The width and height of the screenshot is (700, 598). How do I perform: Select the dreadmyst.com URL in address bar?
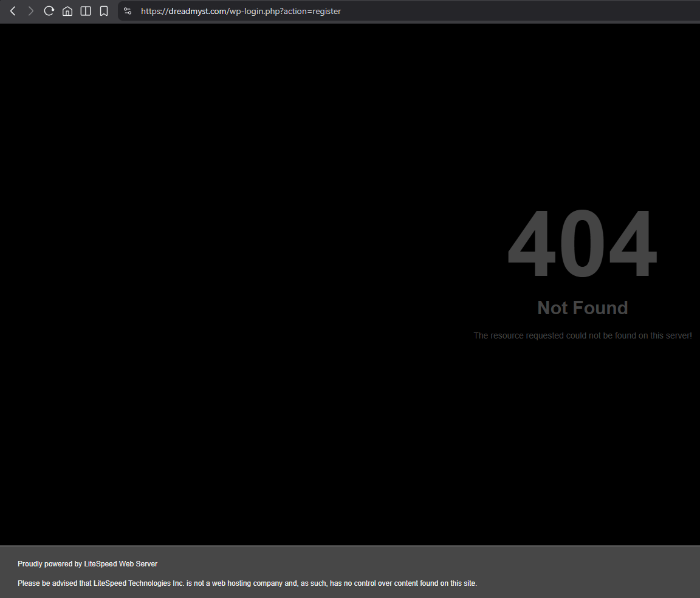click(x=241, y=11)
